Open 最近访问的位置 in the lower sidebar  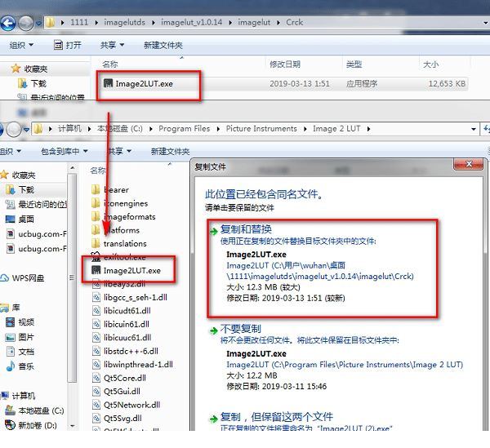pos(36,205)
